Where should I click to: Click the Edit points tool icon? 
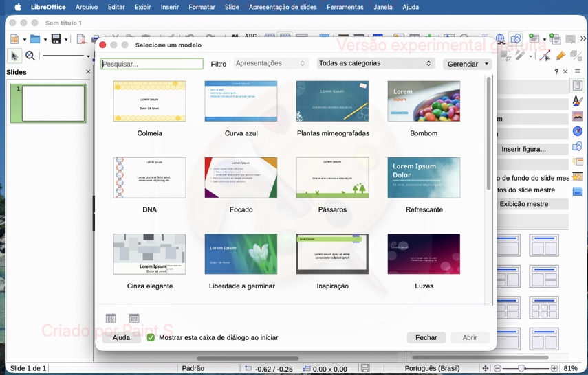tap(545, 56)
